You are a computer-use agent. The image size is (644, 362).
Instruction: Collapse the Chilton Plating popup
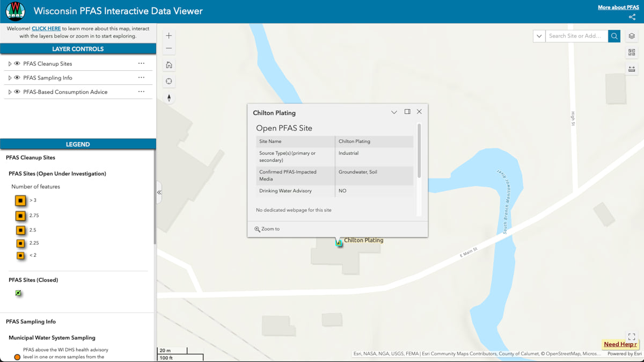394,112
